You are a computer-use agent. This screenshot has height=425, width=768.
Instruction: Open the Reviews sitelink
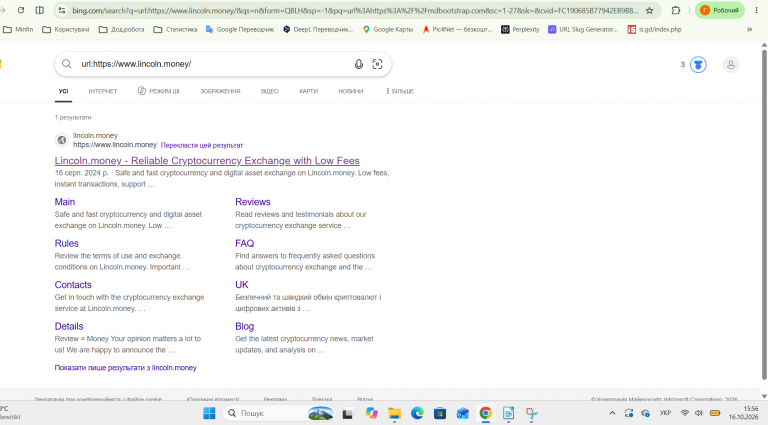click(x=253, y=202)
